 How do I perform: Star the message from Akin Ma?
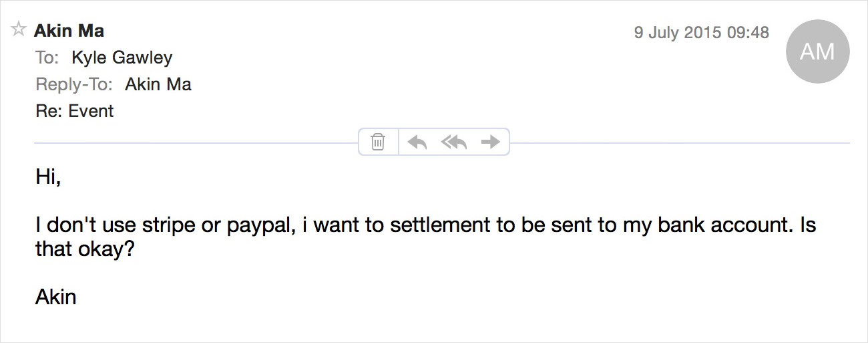click(19, 29)
